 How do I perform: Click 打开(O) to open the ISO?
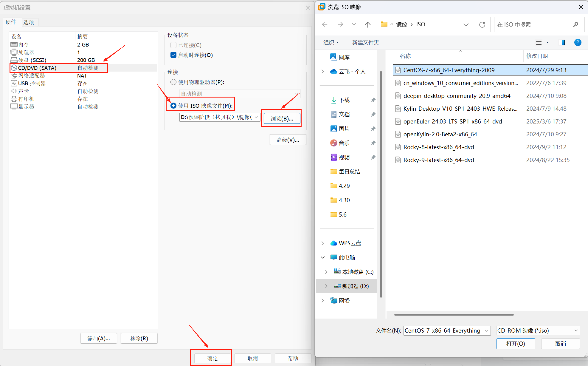pos(516,344)
